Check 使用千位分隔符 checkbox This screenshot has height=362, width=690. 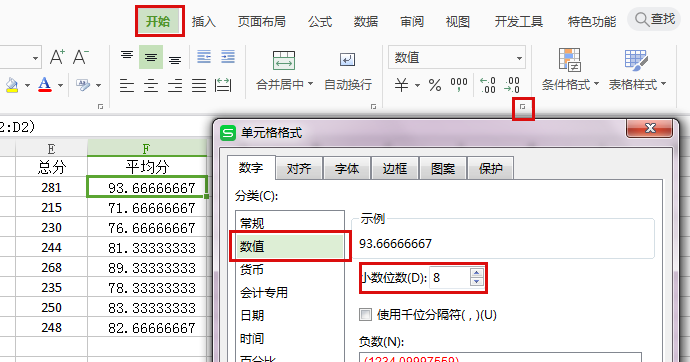(x=365, y=314)
